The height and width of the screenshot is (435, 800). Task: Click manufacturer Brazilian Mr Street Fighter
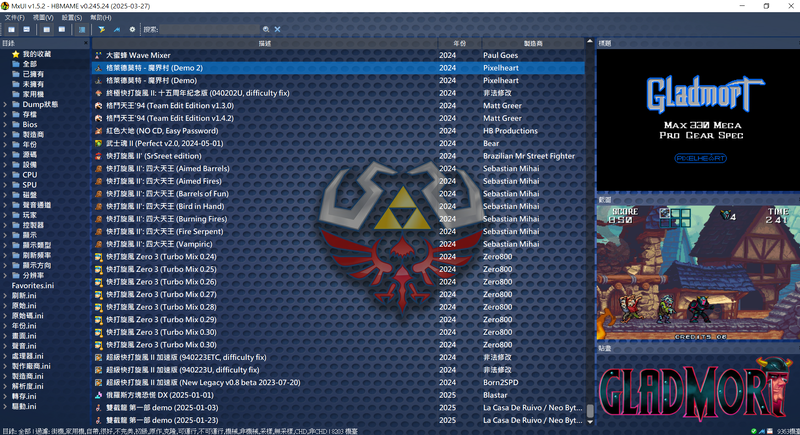(x=529, y=156)
